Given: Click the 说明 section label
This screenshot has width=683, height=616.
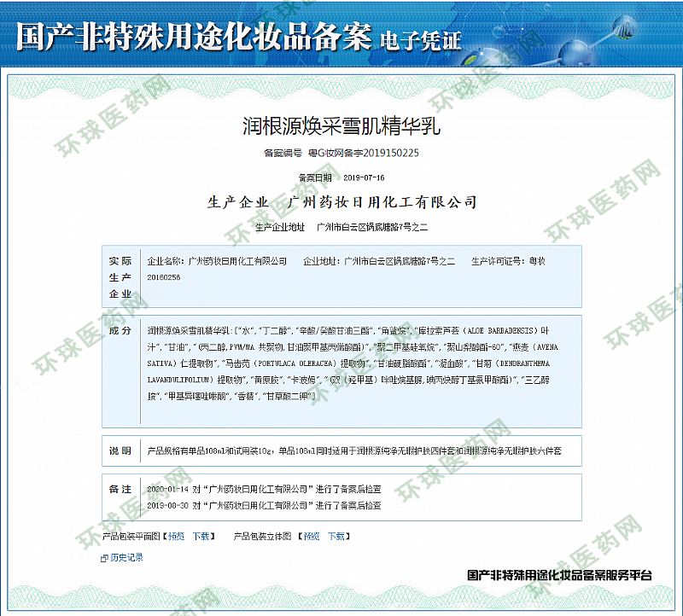Looking at the screenshot, I should [x=120, y=450].
